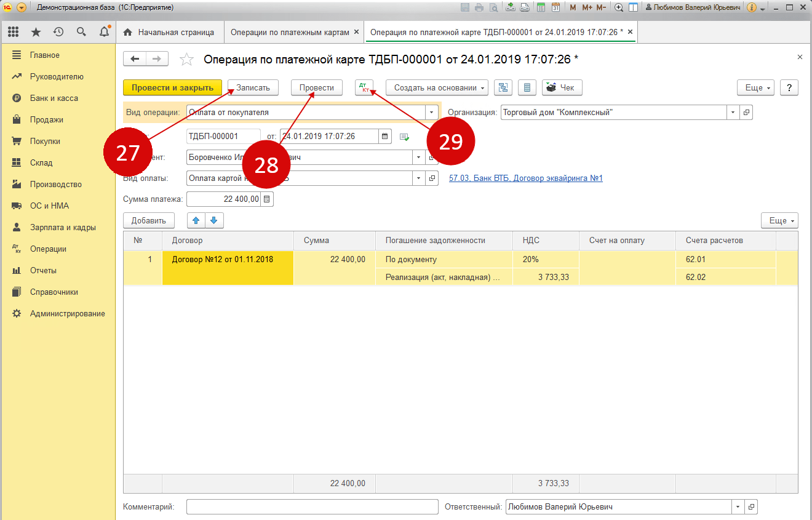Open calculator icon in Сумма платежа field
812x520 pixels.
click(x=267, y=199)
